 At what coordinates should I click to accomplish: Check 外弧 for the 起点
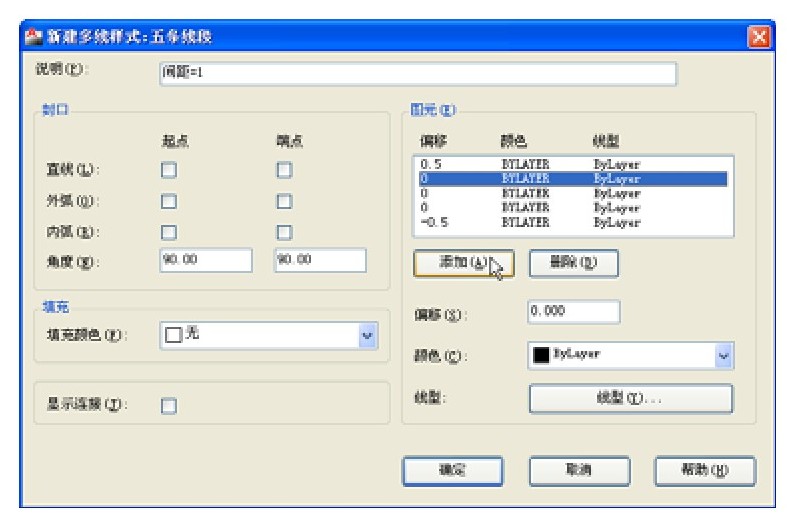[x=169, y=201]
